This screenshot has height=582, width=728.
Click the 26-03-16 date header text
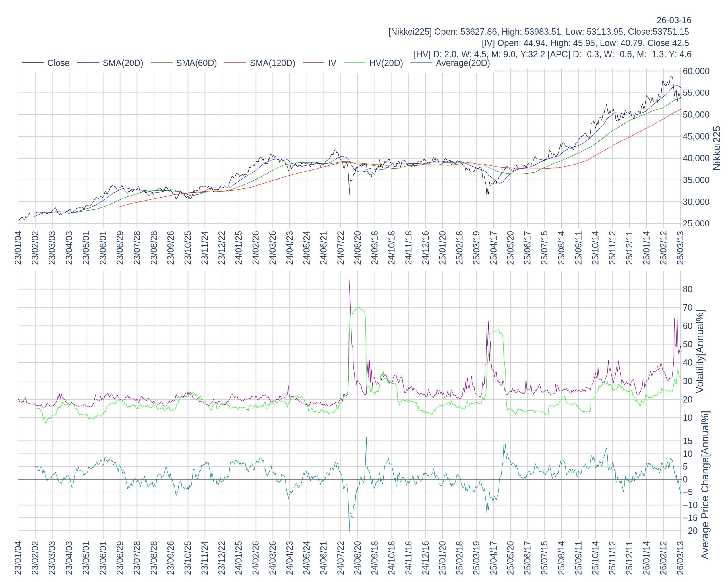point(674,20)
